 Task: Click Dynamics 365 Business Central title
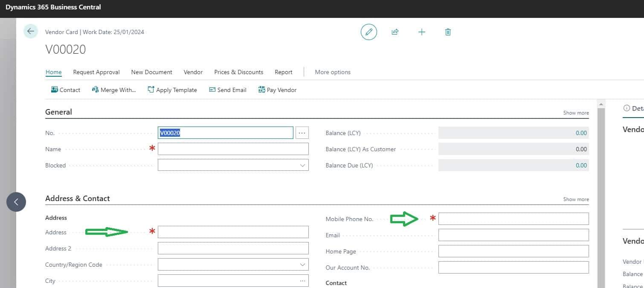click(53, 7)
